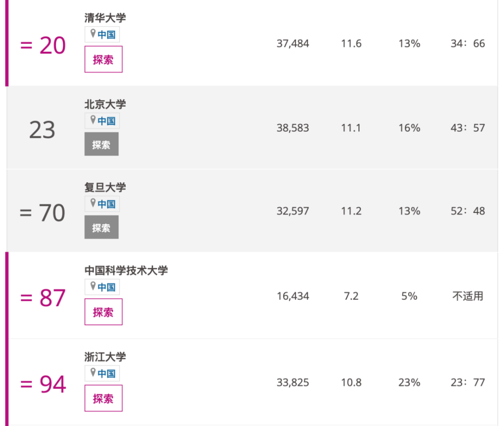
Task: Click the location pin under 中国科学技术大学
Action: click(x=93, y=286)
